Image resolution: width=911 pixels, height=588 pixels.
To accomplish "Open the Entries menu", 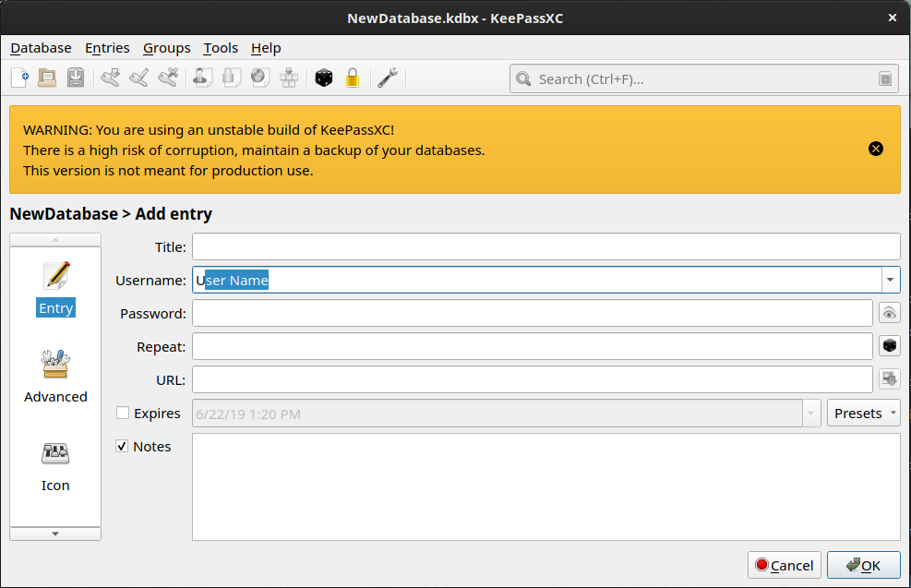I will coord(107,48).
